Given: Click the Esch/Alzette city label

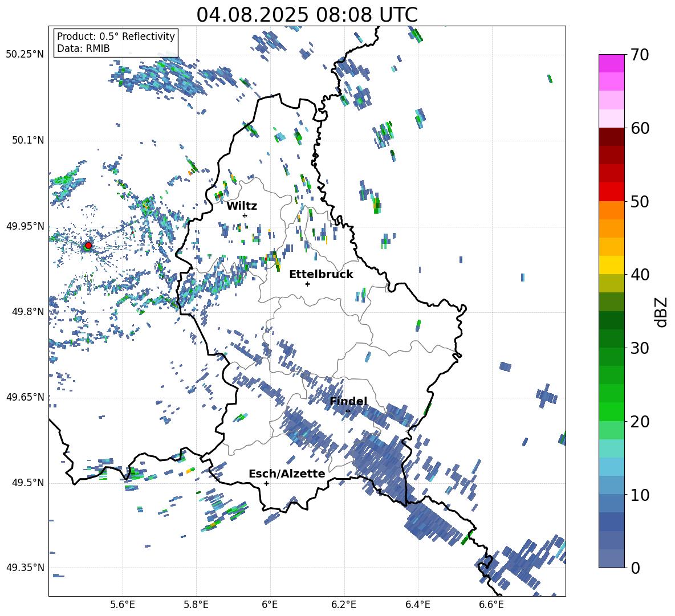Looking at the screenshot, I should click(x=287, y=474).
